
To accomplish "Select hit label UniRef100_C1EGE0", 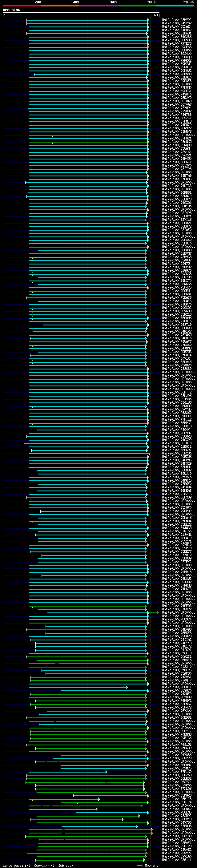I will [x=177, y=78].
